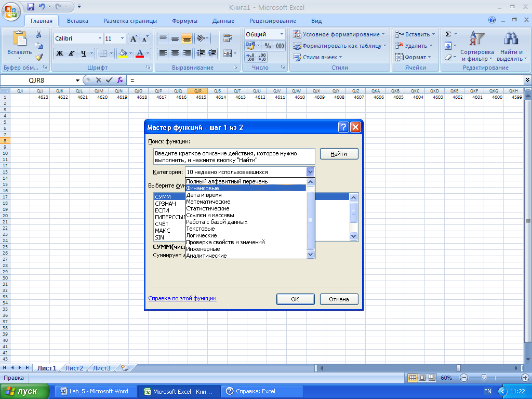Open the Name Box dropdown arrow

pos(77,81)
